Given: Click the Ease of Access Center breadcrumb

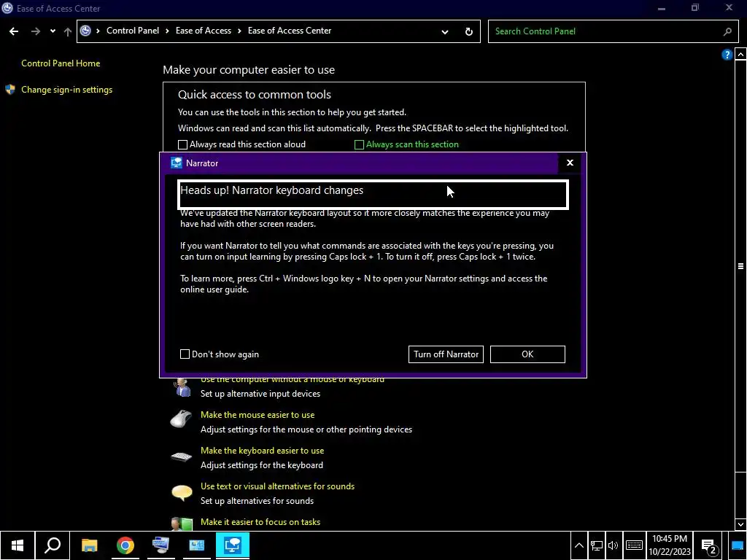Looking at the screenshot, I should pyautogui.click(x=290, y=31).
